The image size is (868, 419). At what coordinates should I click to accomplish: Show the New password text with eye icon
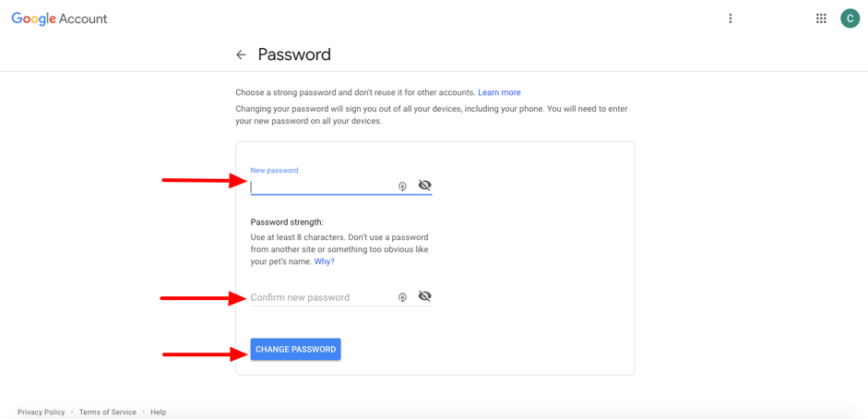click(424, 186)
